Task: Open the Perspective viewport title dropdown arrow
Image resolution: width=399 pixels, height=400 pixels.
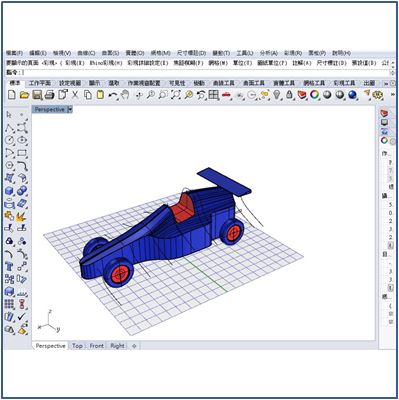Action: tap(70, 110)
